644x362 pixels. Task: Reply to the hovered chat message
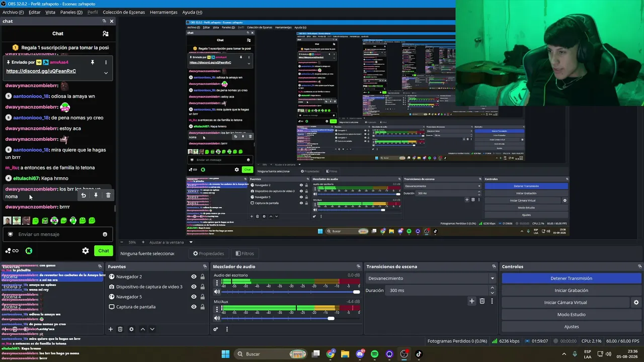(x=84, y=195)
